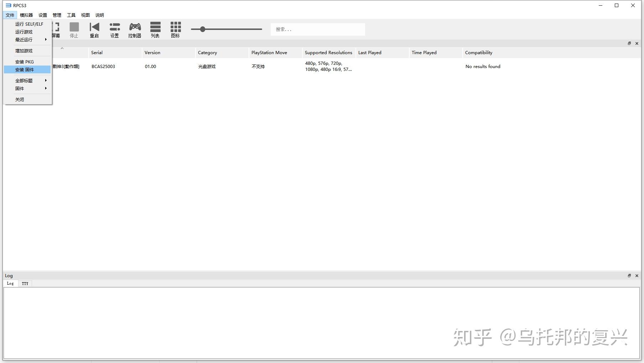Adjust the icon size slider
The height and width of the screenshot is (363, 644).
[x=203, y=29]
